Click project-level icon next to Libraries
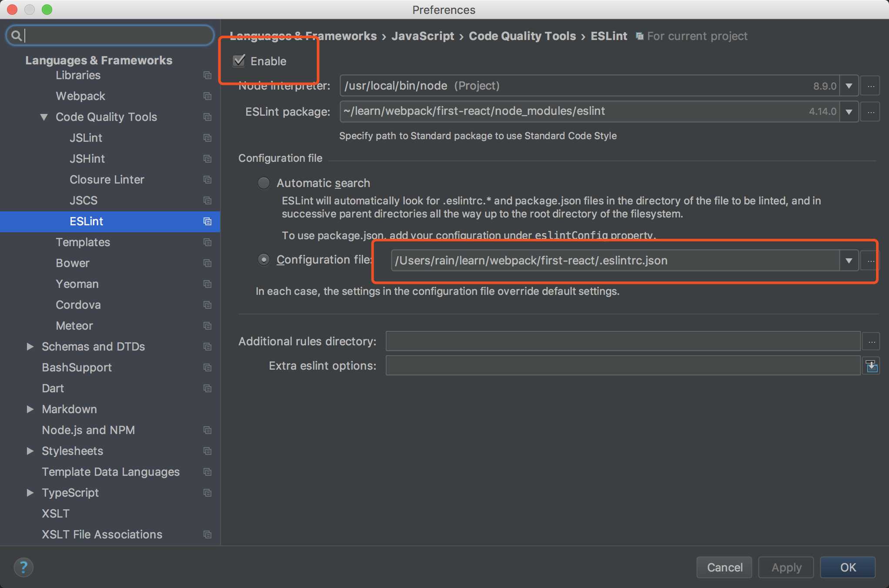Screen dimensions: 889x588 pyautogui.click(x=207, y=75)
